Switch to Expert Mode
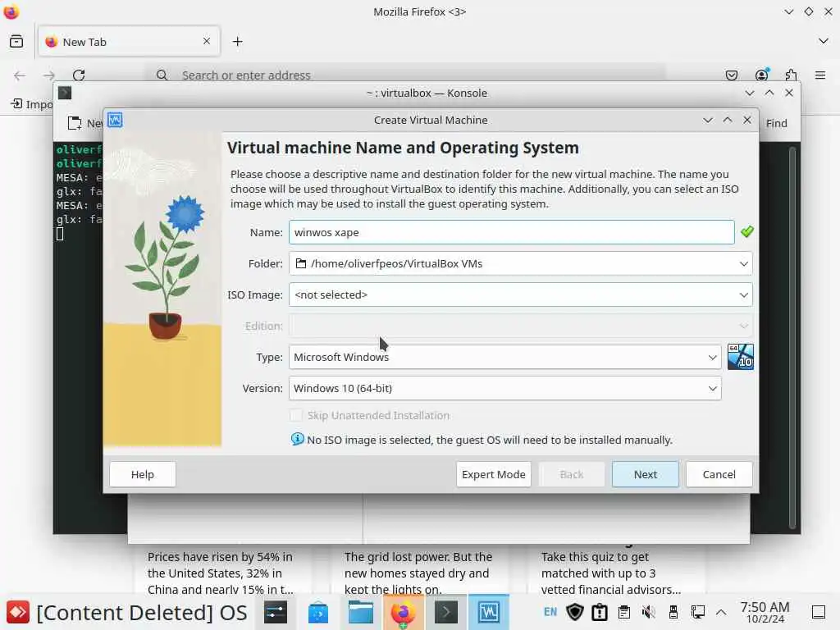Viewport: 840px width, 630px height. (x=493, y=474)
